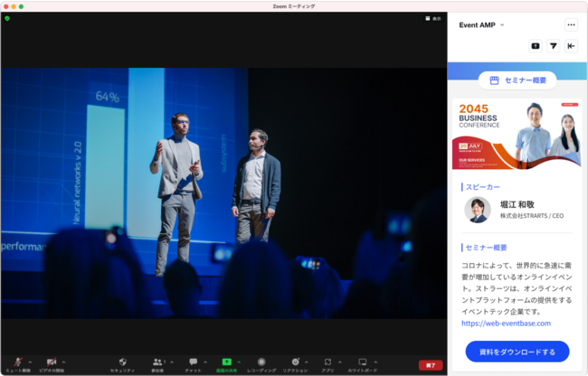
Task: Click the send paper-plane icon in side panel
Action: coord(553,46)
